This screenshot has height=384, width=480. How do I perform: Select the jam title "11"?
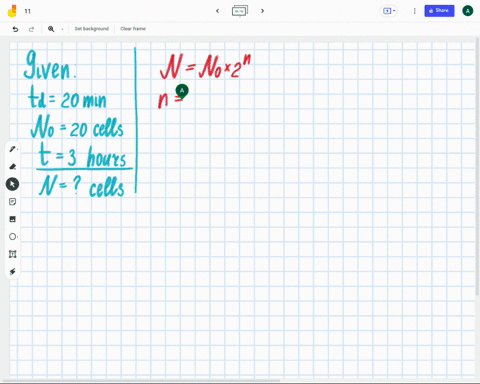[x=28, y=11]
